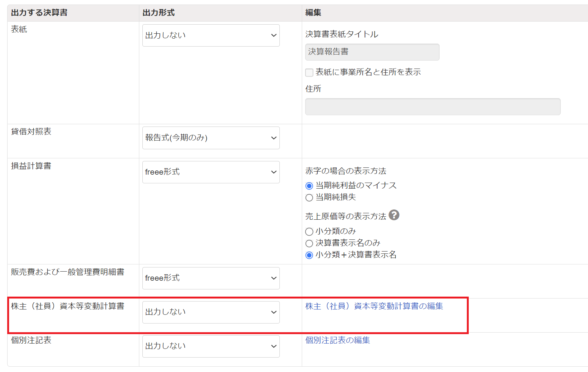
Task: Click 売上原価等の表示方法 heading text
Action: (x=346, y=216)
